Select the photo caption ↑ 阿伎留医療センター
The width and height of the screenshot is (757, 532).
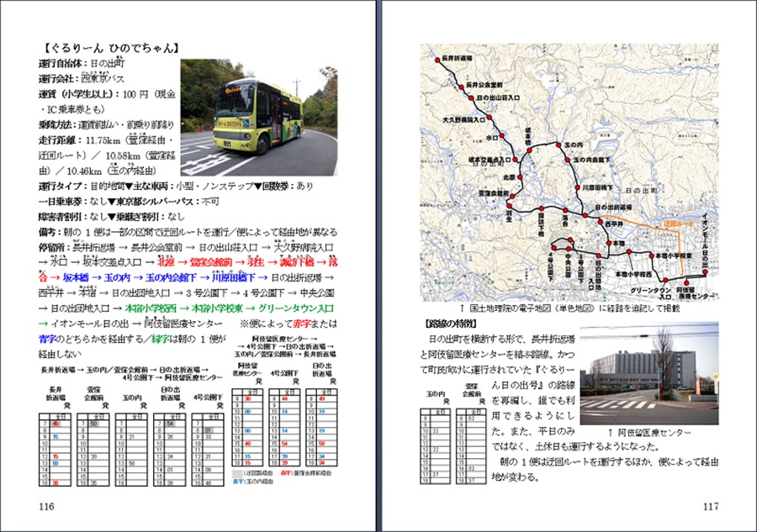point(649,432)
